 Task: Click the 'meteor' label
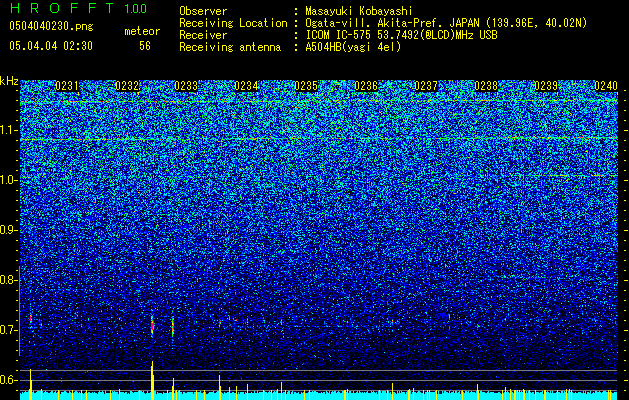coord(142,31)
